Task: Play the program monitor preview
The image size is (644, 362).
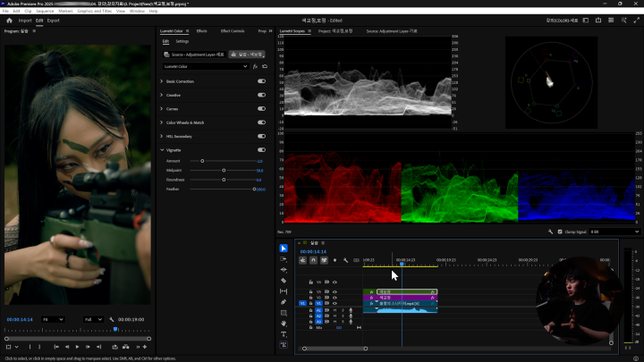Action: 77,347
